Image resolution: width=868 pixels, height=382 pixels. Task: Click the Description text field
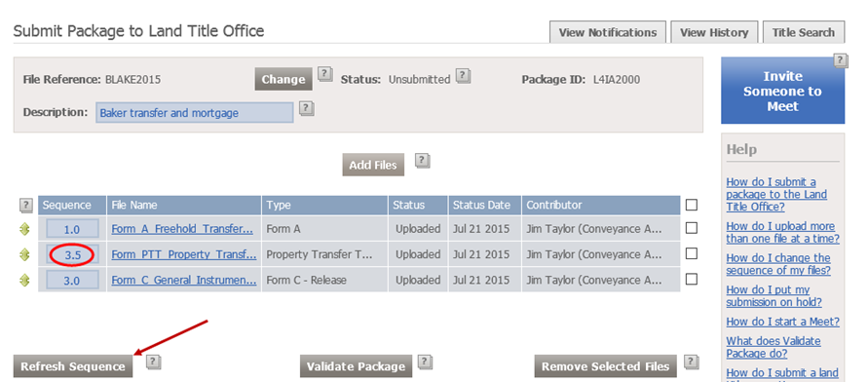pos(194,113)
